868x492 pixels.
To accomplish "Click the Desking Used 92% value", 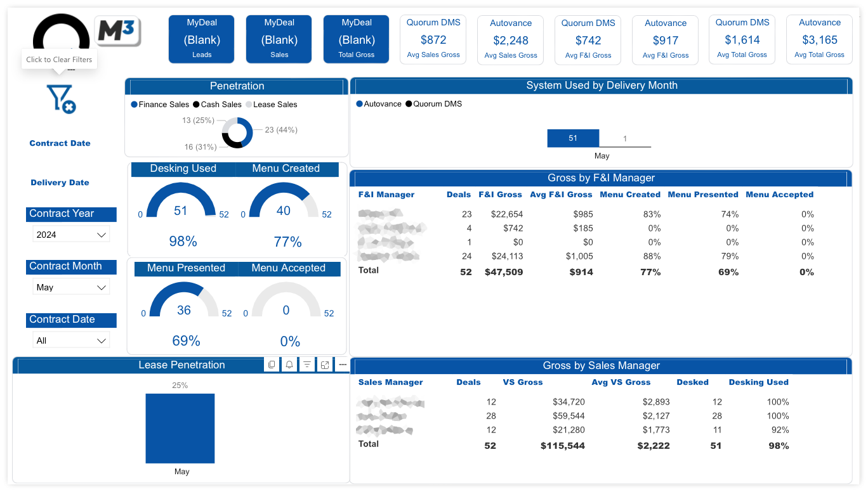I will pyautogui.click(x=778, y=430).
